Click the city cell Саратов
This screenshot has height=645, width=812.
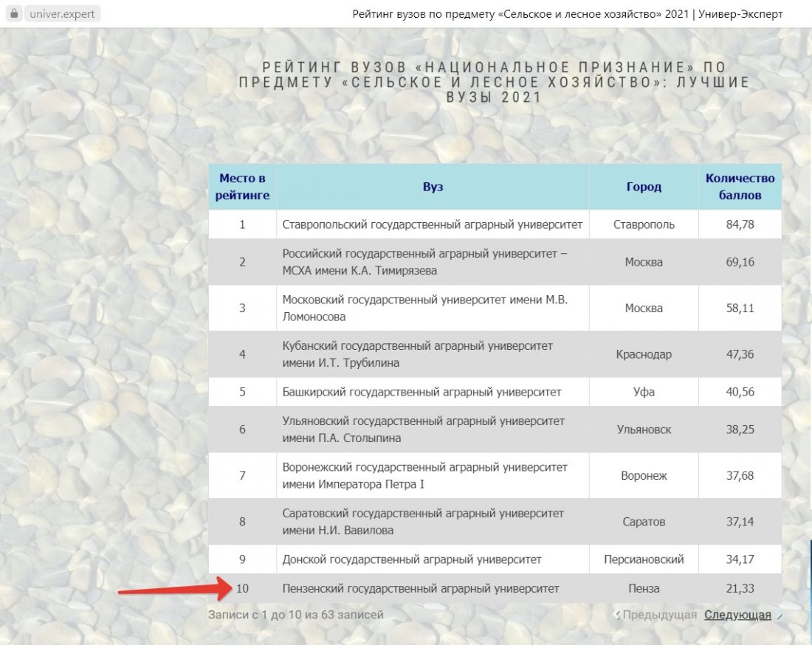(x=644, y=522)
